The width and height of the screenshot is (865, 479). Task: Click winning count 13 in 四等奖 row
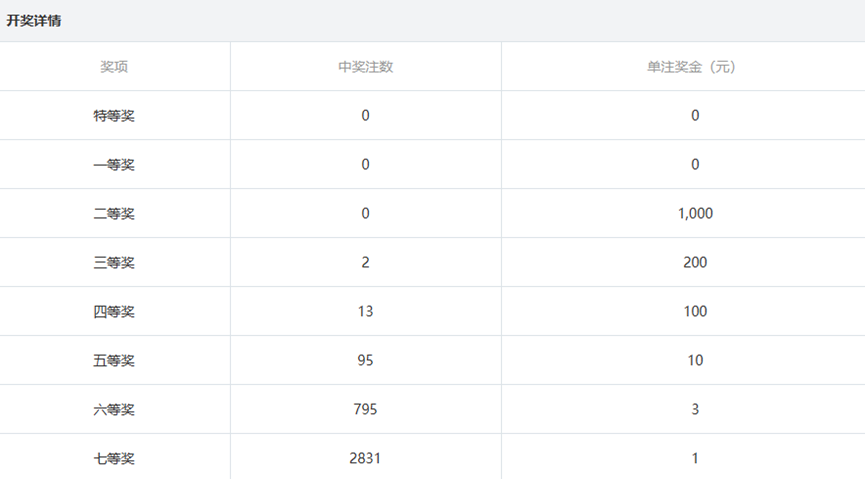(x=365, y=312)
